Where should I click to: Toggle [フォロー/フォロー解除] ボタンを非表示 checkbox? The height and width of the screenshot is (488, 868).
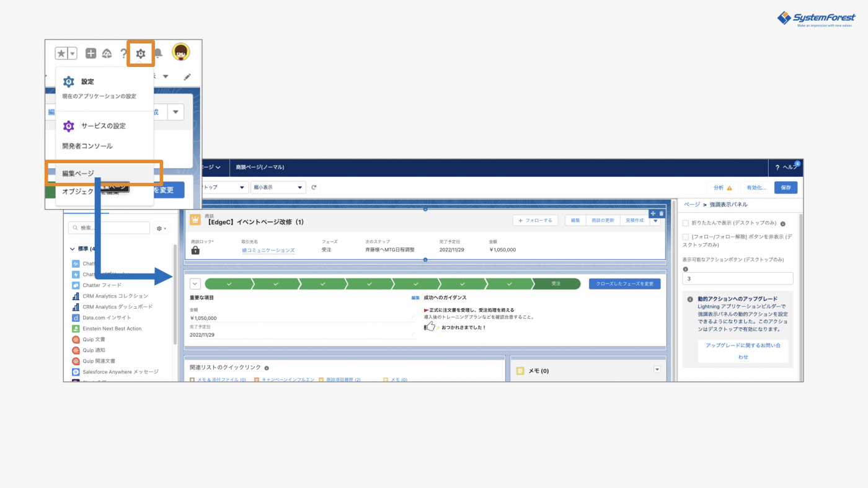tap(686, 237)
